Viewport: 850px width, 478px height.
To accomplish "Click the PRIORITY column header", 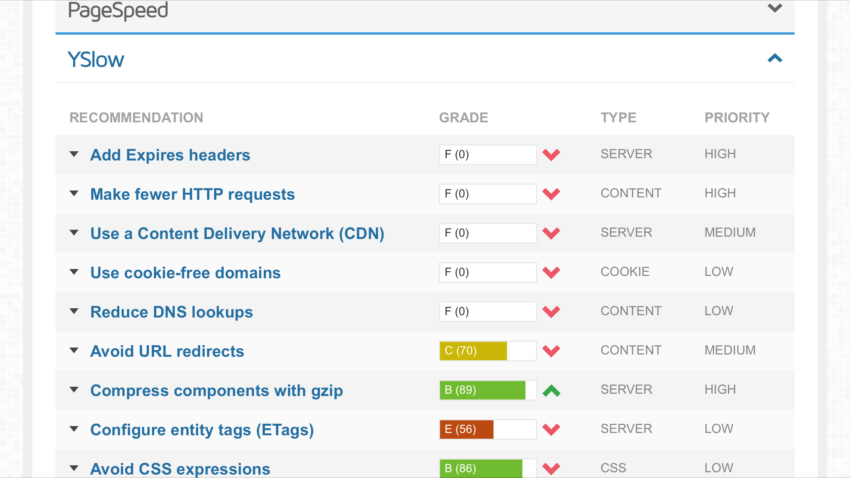I will click(737, 118).
